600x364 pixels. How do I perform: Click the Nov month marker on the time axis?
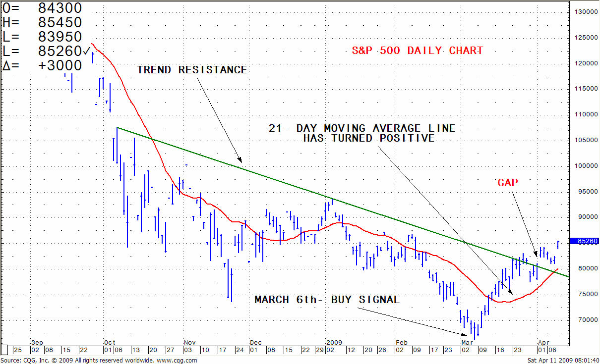[x=190, y=342]
